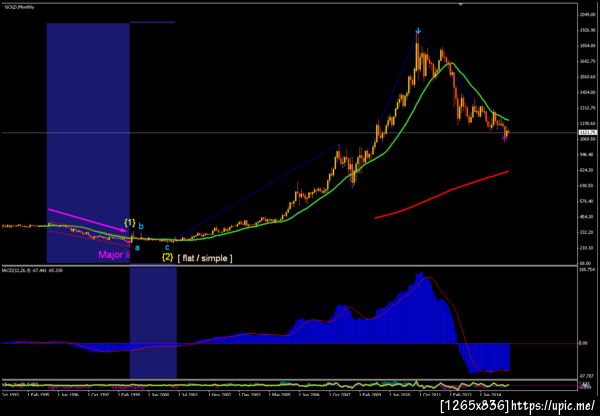The height and width of the screenshot is (416, 600).
Task: Click the cyan 'c' wave label
Action: 167,247
